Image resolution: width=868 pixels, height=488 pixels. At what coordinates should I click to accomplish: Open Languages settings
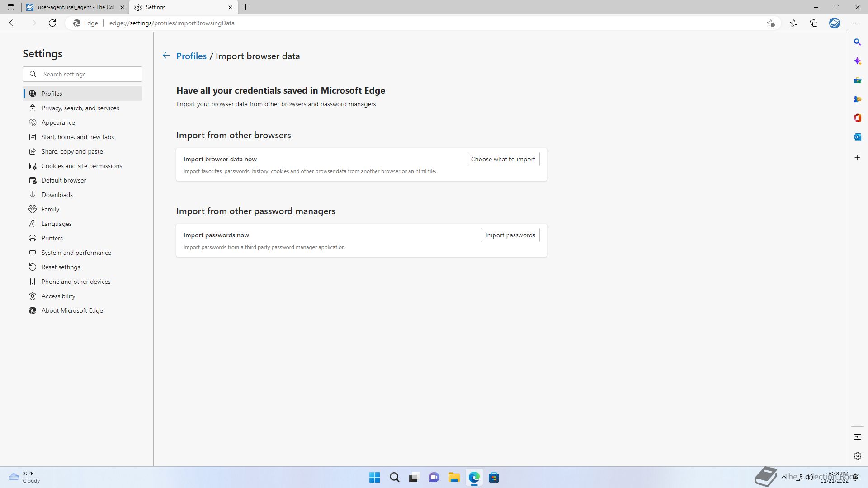tap(82, 224)
